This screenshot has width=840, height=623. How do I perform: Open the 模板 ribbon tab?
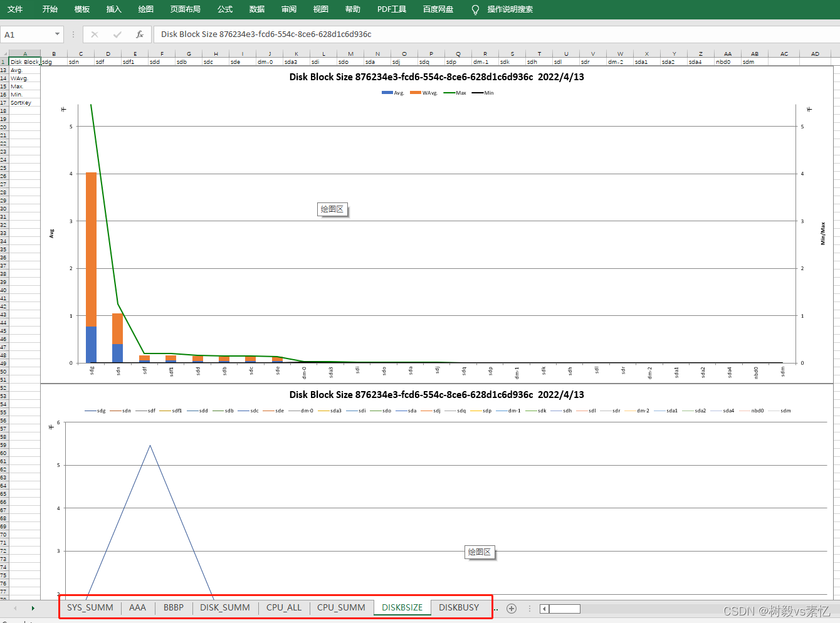pos(82,9)
